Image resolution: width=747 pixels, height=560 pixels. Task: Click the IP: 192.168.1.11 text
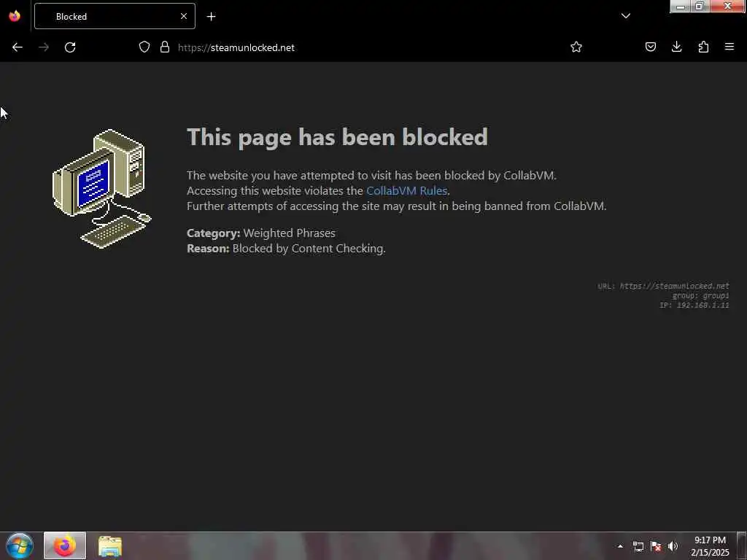(694, 306)
